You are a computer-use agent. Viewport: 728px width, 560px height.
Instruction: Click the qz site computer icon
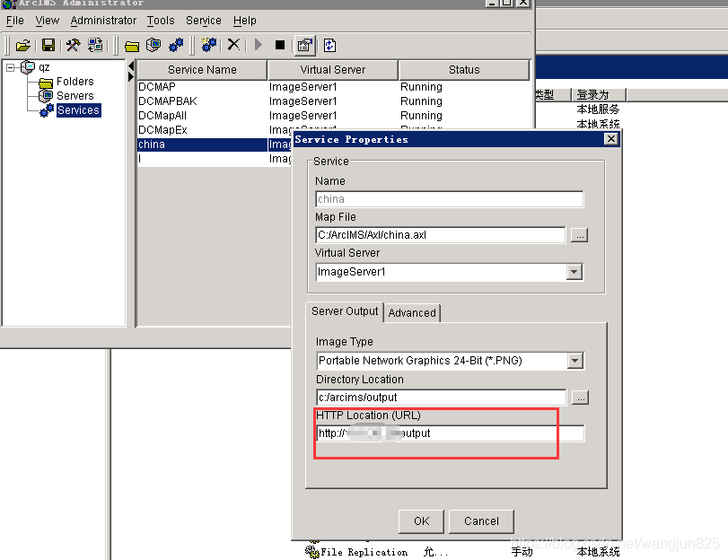pos(29,67)
